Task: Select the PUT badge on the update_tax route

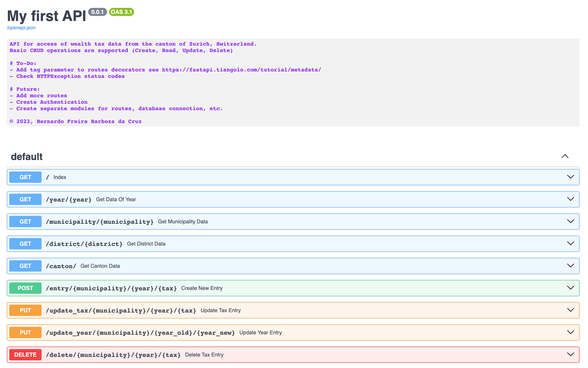Action: [25, 310]
